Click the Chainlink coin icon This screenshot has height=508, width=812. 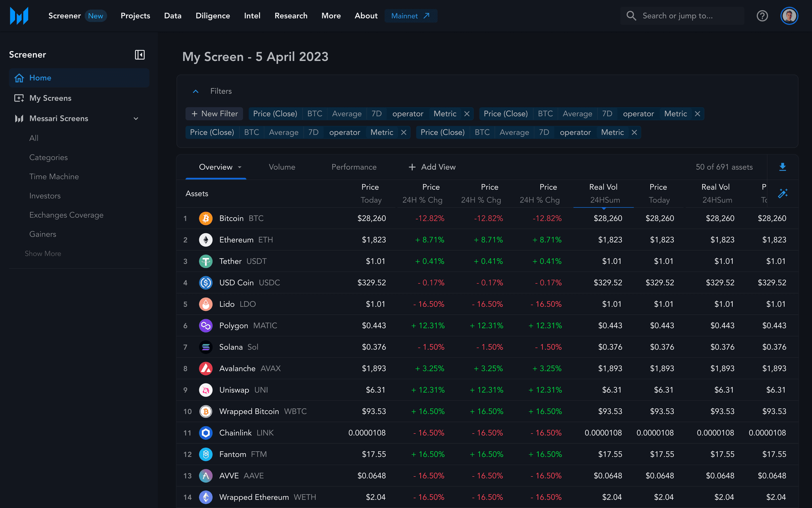click(206, 433)
